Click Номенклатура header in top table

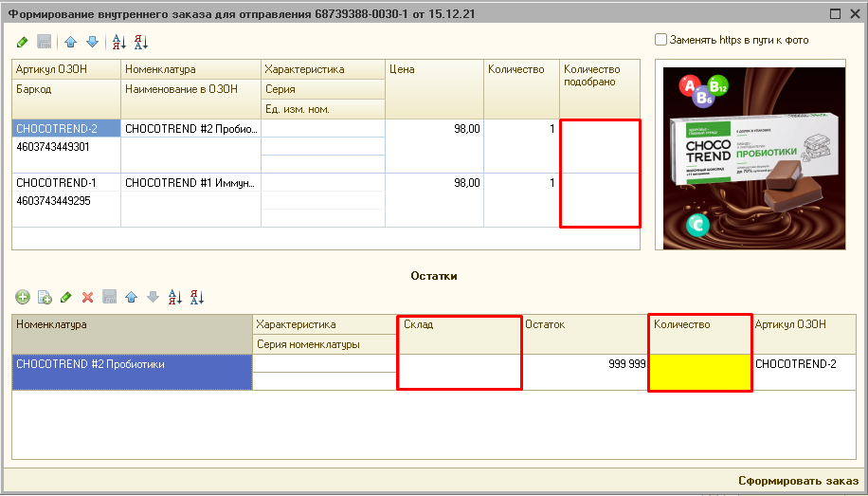(x=190, y=69)
